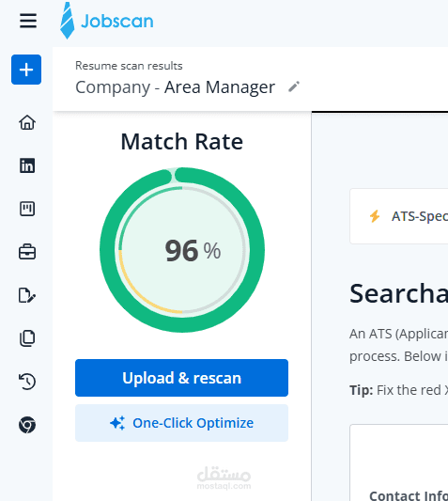This screenshot has height=501, width=448.
Task: Click the Jobscan logo
Action: (107, 21)
